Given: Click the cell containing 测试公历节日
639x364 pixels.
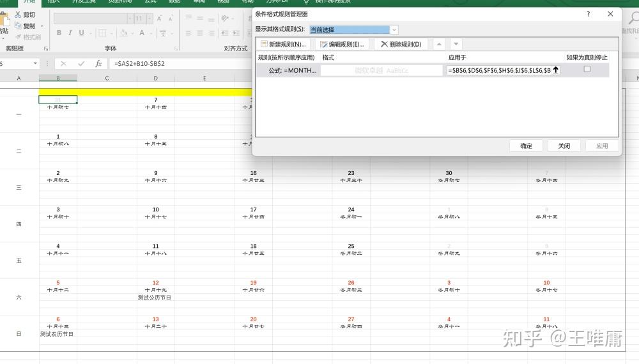Looking at the screenshot, I should coord(156,297).
